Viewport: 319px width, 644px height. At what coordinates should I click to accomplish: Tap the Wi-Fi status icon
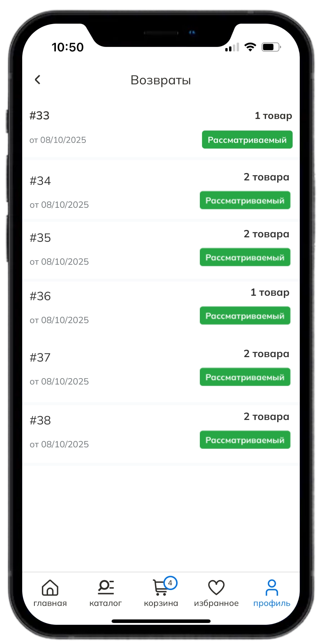250,47
